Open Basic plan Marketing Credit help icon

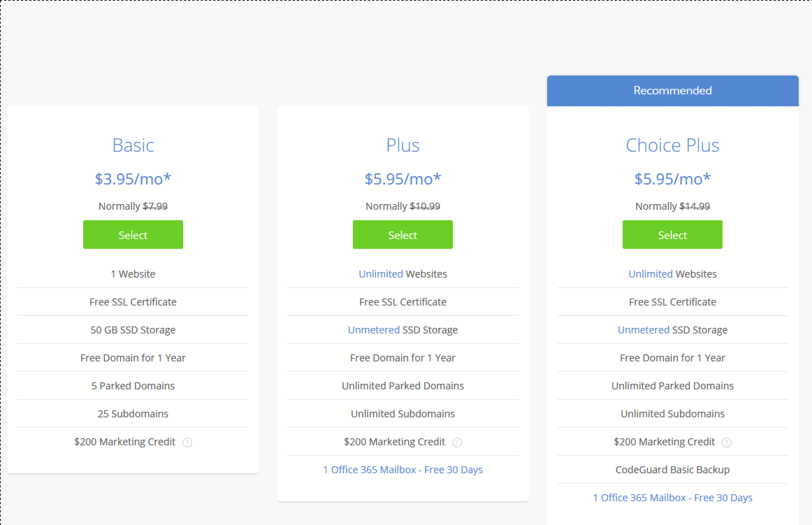pos(187,443)
